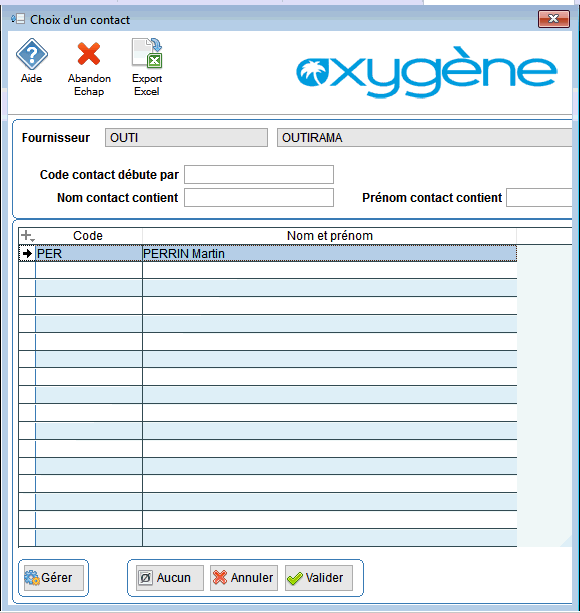This screenshot has width=580, height=613.
Task: Export the list with Export Excel
Action: tap(147, 53)
